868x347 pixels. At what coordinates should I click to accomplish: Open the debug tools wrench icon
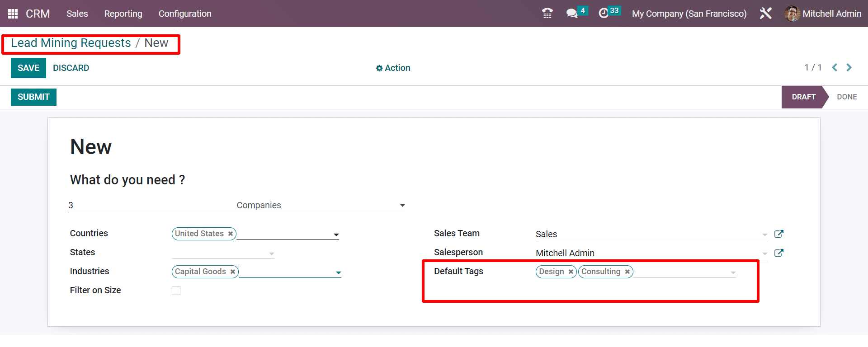pyautogui.click(x=765, y=14)
